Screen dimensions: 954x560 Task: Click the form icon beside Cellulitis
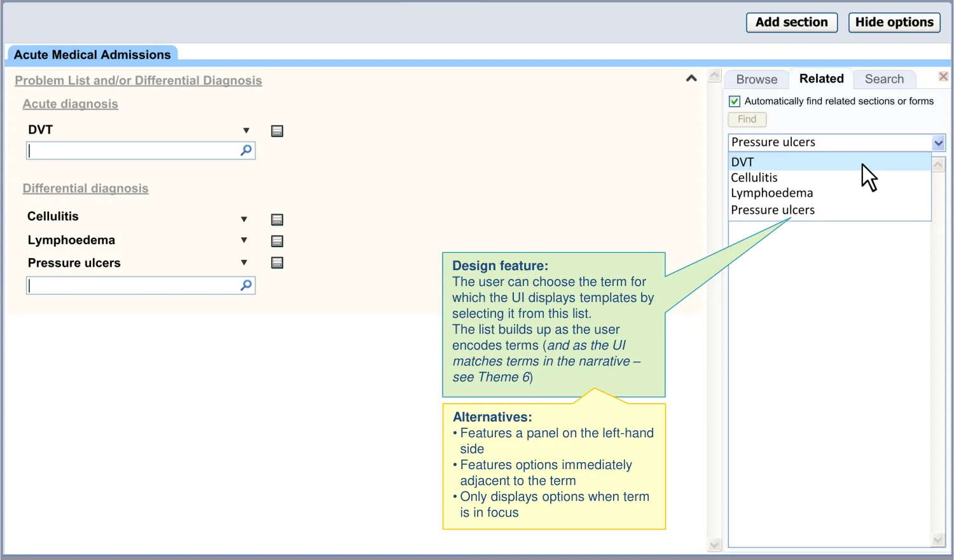coord(277,220)
